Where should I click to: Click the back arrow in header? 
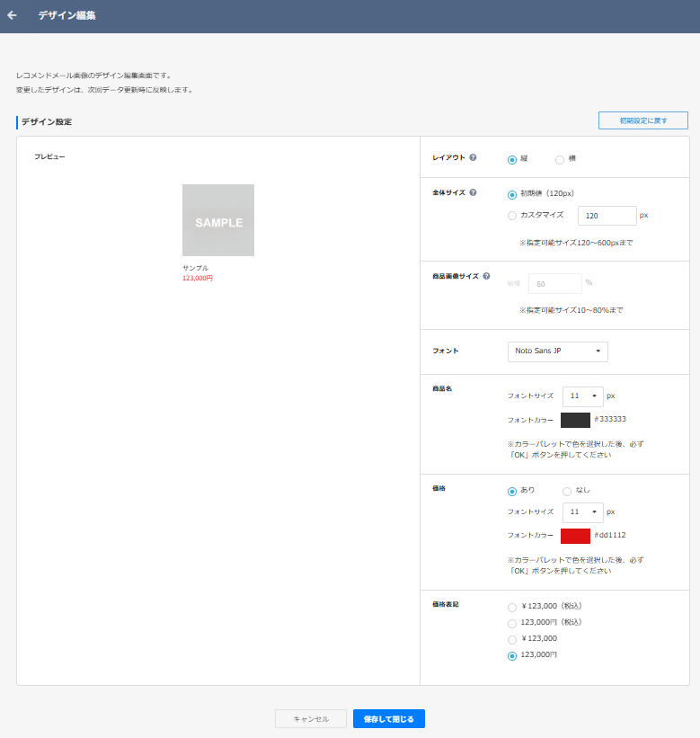(x=12, y=15)
